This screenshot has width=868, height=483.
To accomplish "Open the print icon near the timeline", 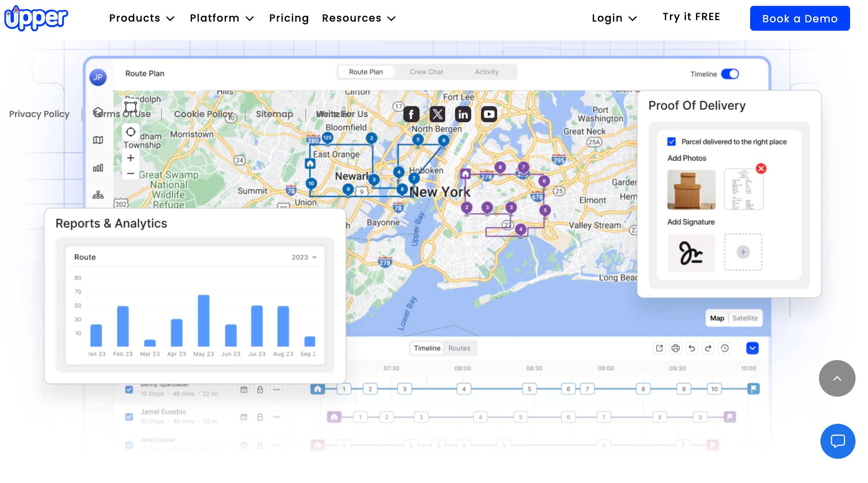I will pyautogui.click(x=675, y=348).
